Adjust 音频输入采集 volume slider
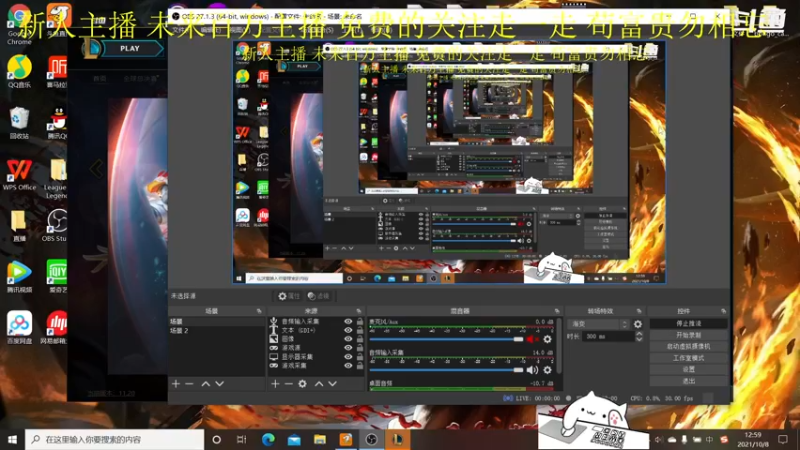The height and width of the screenshot is (450, 800). tap(446, 370)
